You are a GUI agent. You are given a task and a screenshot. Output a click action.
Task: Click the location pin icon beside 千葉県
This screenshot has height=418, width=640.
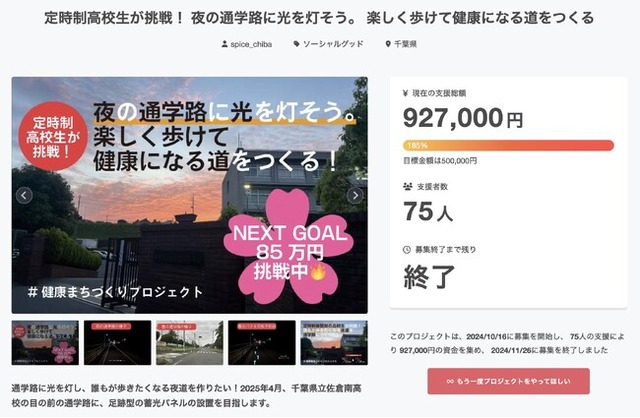pos(387,45)
